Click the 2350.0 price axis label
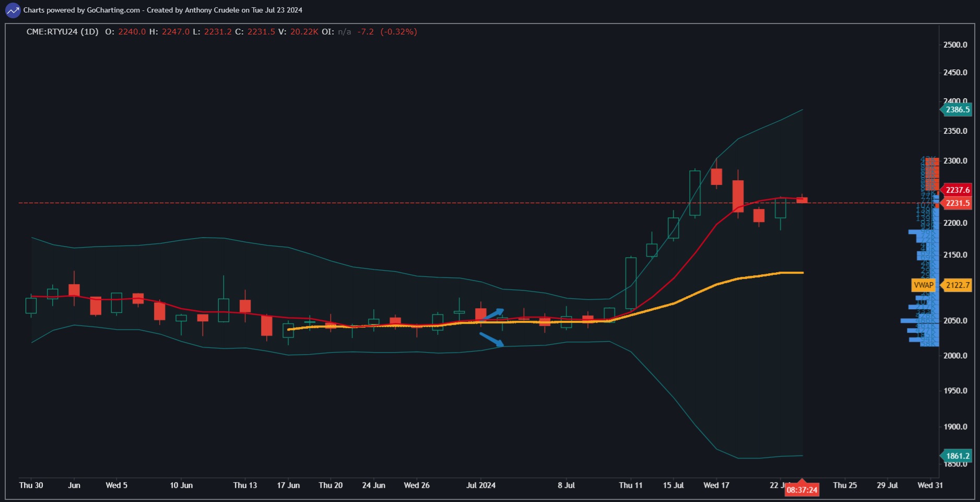Viewport: 980px width, 502px height. click(x=955, y=131)
